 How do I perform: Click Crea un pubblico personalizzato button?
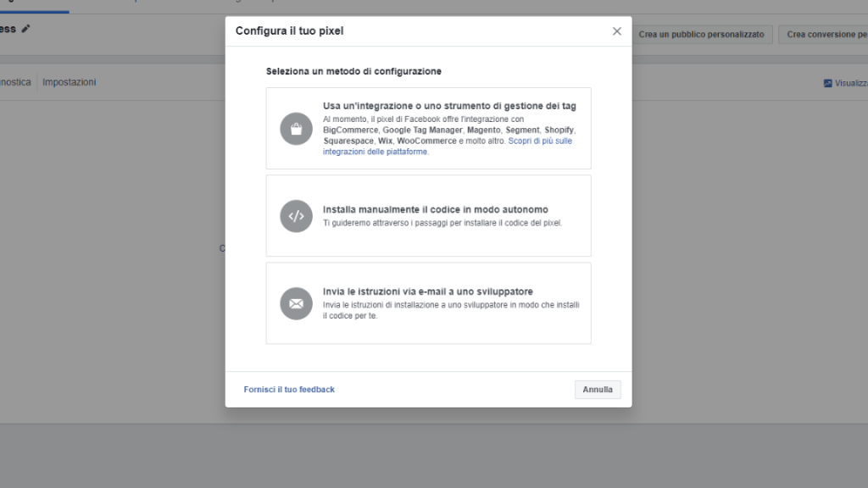coord(701,34)
